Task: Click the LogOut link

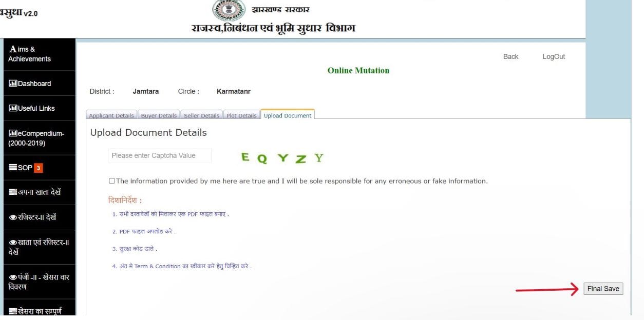Action: [554, 56]
